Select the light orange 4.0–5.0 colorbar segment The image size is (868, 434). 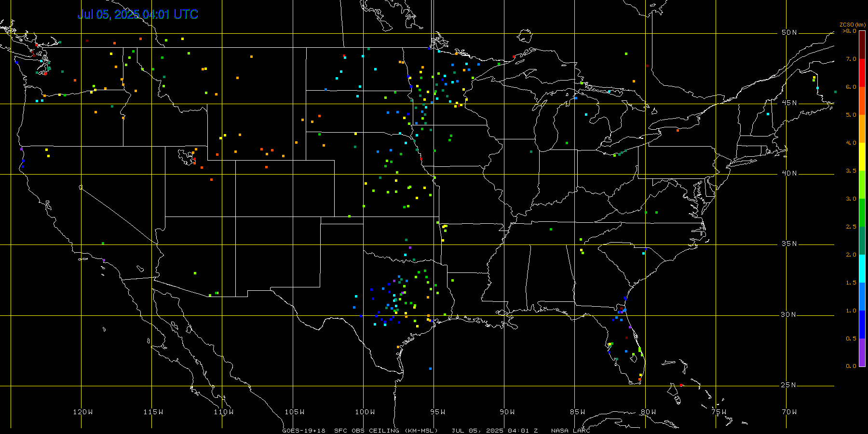pos(862,129)
